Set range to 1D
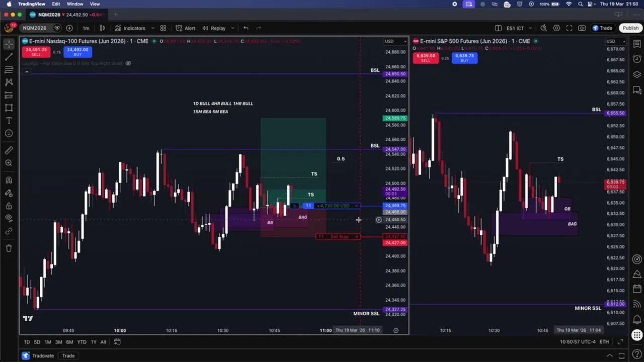The image size is (644, 362). (27, 342)
